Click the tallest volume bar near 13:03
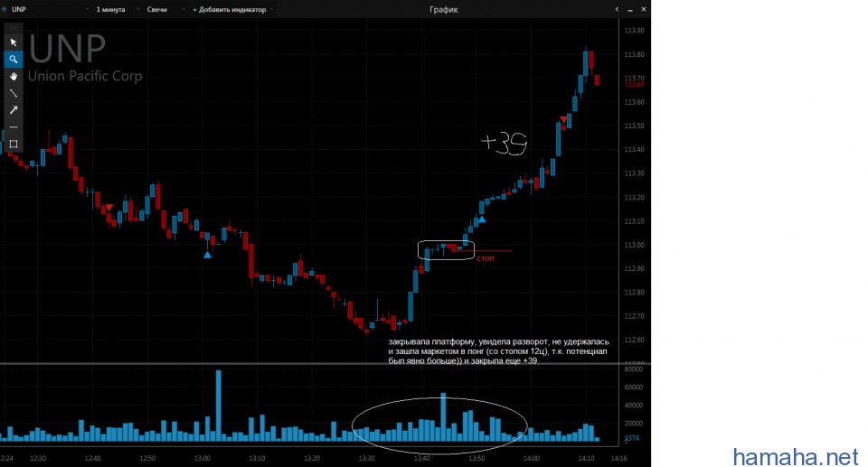This screenshot has width=868, height=467. coord(219,406)
